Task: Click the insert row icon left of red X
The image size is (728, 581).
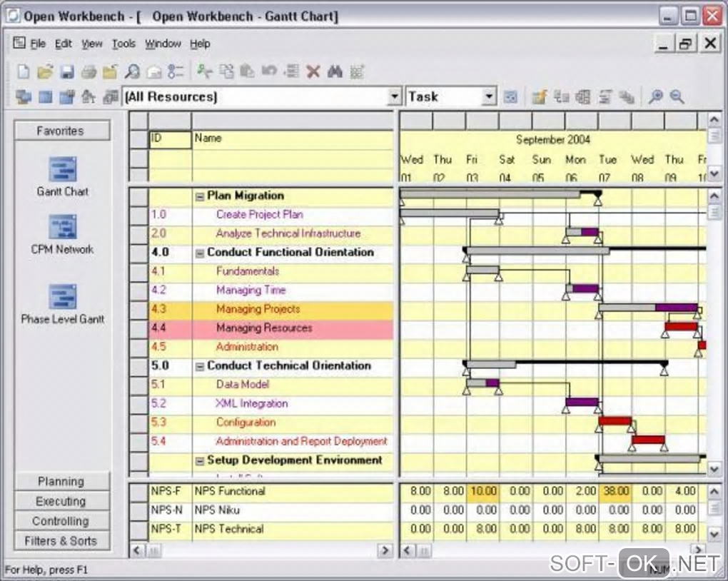Action: coord(291,71)
